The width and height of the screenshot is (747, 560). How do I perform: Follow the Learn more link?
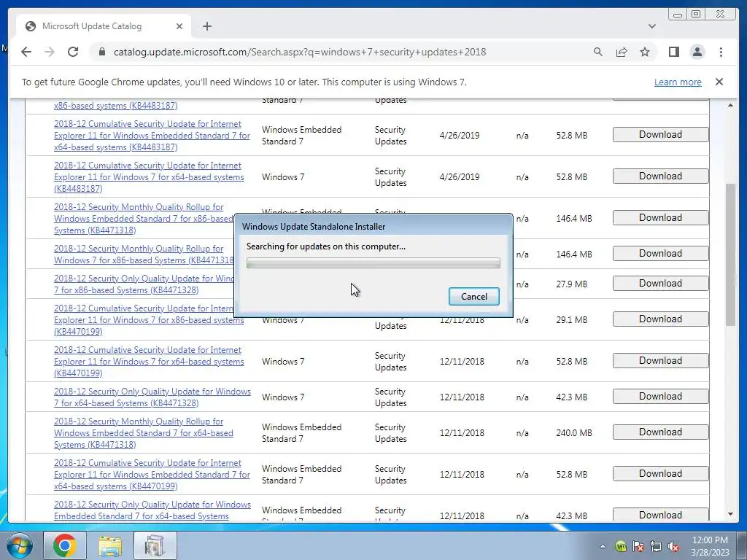[x=678, y=82]
